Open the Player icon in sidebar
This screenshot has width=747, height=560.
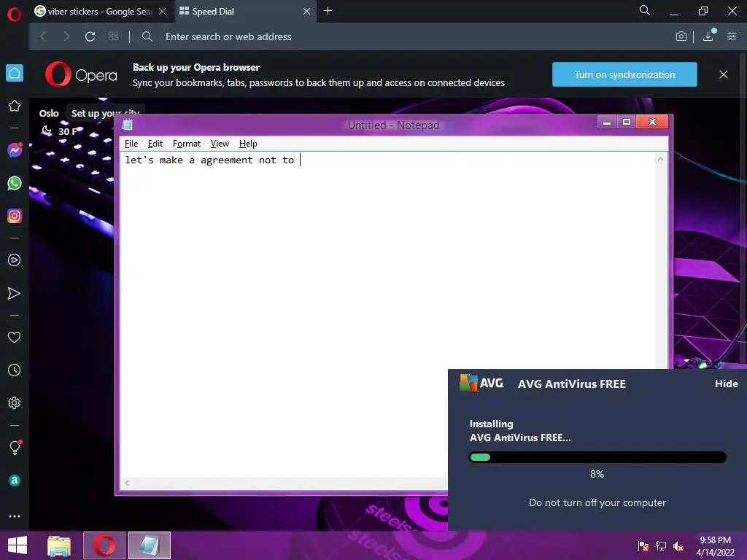click(15, 260)
